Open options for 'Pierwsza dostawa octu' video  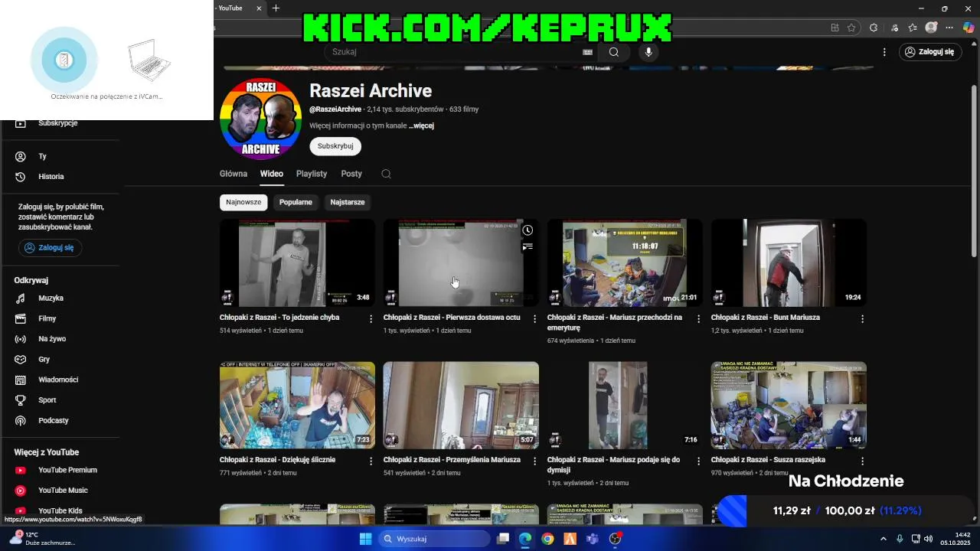535,318
